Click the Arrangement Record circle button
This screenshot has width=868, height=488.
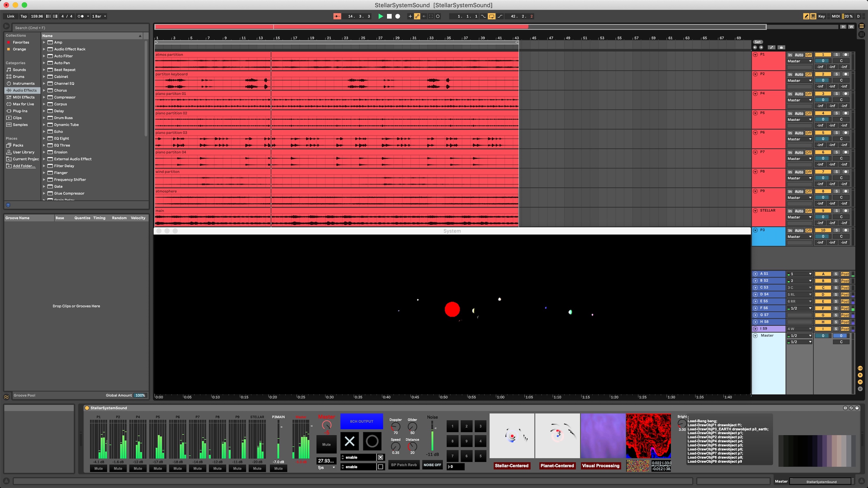click(x=398, y=16)
